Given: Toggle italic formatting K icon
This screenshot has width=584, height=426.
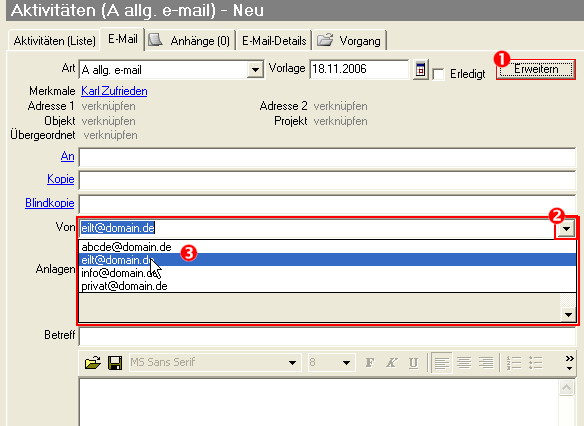Looking at the screenshot, I should click(391, 362).
